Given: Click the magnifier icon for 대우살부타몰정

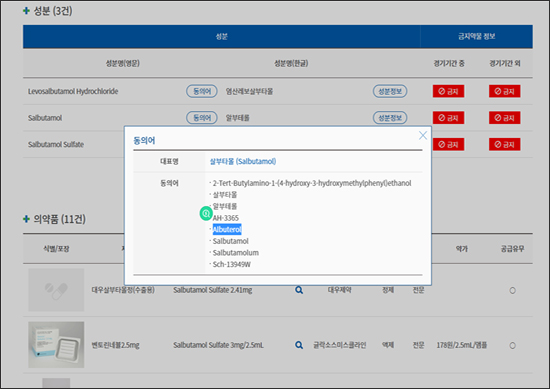Looking at the screenshot, I should click(x=299, y=290).
